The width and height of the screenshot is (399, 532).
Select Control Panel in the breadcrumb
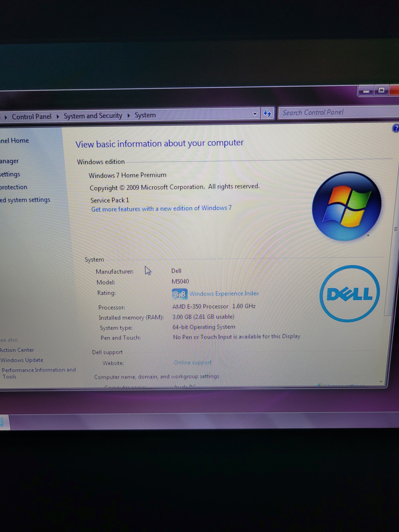click(32, 117)
